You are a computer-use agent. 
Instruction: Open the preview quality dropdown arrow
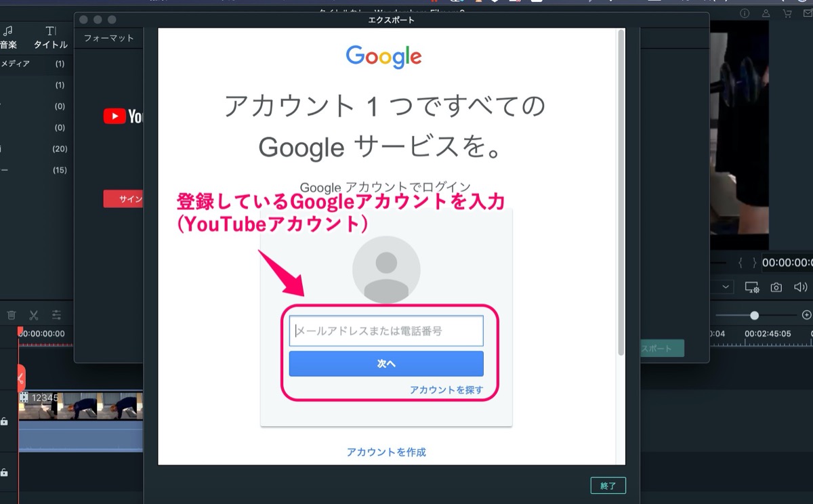pos(726,287)
